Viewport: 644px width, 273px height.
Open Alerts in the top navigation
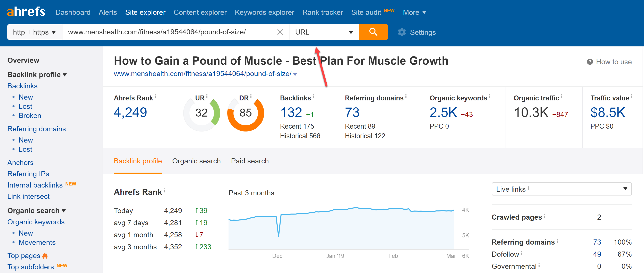pyautogui.click(x=108, y=12)
